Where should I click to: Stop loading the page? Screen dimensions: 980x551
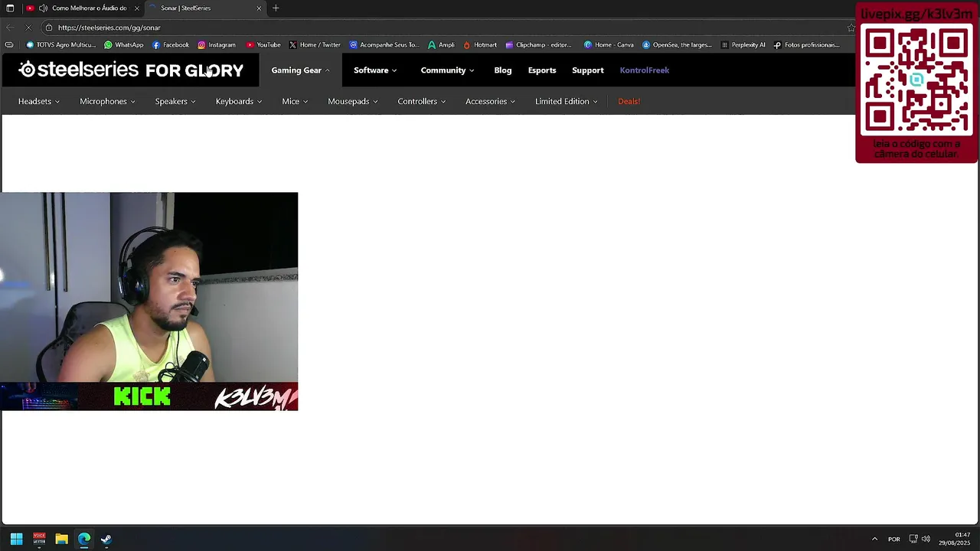(28, 28)
